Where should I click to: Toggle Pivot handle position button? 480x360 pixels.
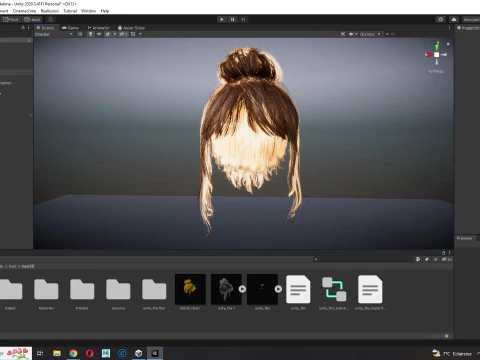[x=10, y=19]
